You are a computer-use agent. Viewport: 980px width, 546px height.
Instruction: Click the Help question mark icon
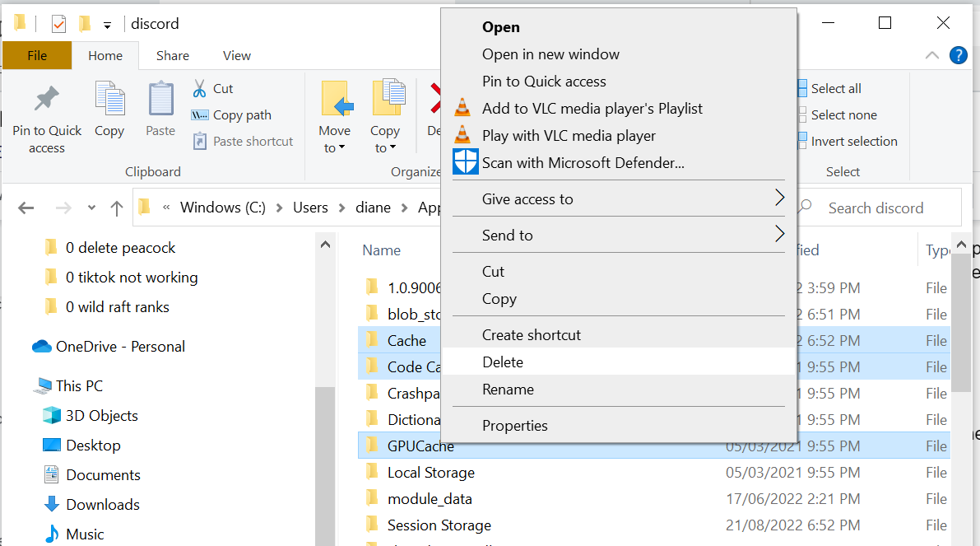point(958,55)
